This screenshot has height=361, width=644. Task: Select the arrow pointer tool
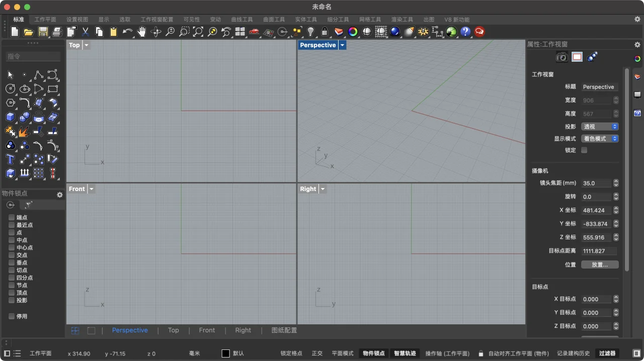coord(10,75)
